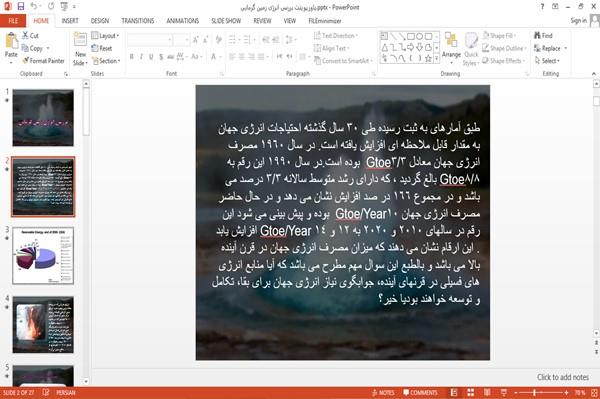Switch to the DESIGN tab
This screenshot has height=399, width=600.
pyautogui.click(x=100, y=21)
